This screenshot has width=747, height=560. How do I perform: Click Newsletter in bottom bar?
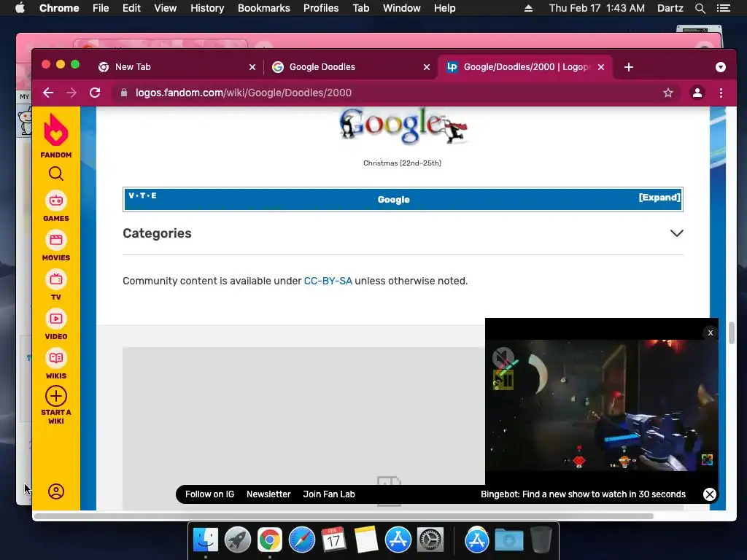(268, 494)
